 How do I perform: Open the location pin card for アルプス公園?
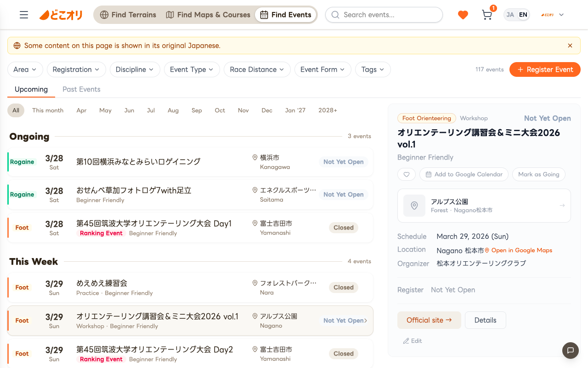click(x=484, y=206)
